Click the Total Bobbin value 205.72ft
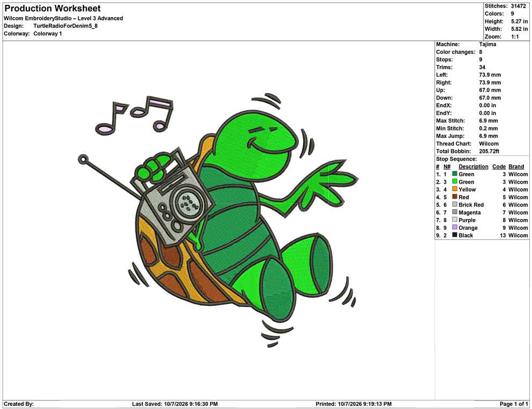Viewport: 532px width, 409px height. [489, 151]
